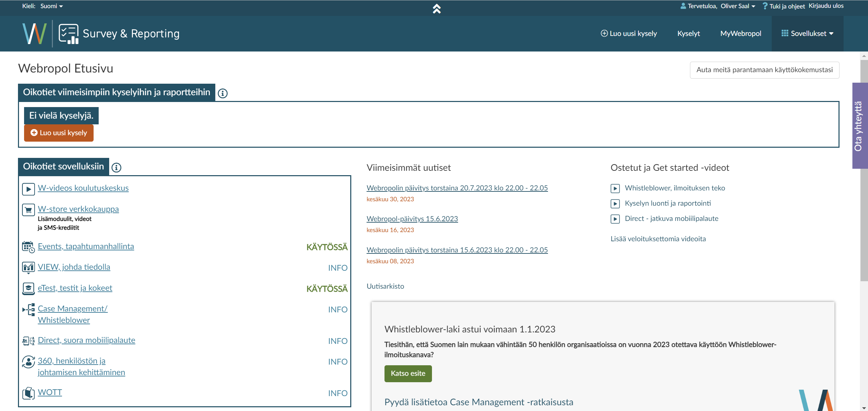Open Kyselyn luonti ja raportointi video

[668, 203]
